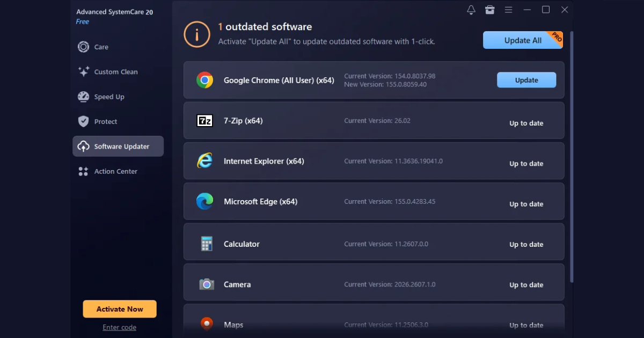Click Google Chrome (All User) (x64) name

coord(279,80)
